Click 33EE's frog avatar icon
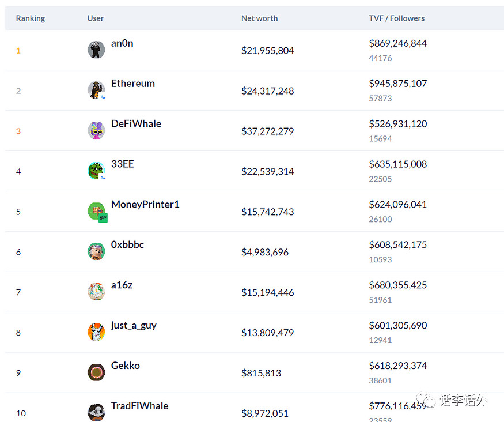The width and height of the screenshot is (504, 422). [x=96, y=171]
